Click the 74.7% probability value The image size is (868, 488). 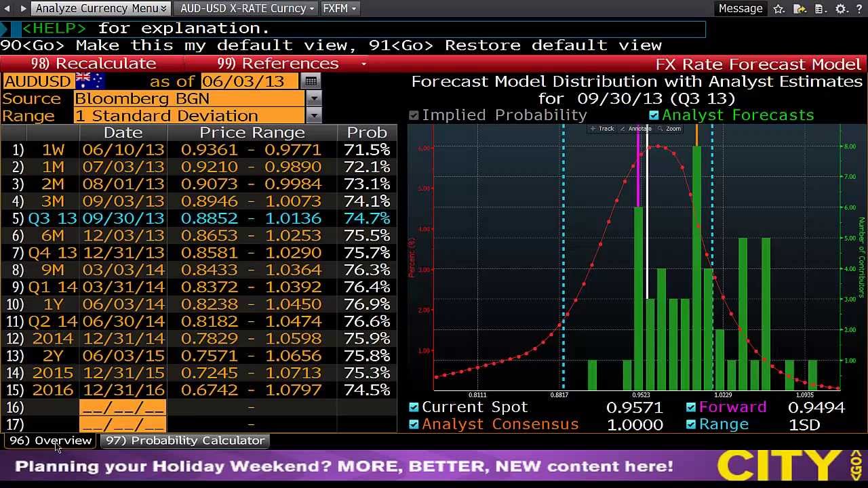coord(367,218)
